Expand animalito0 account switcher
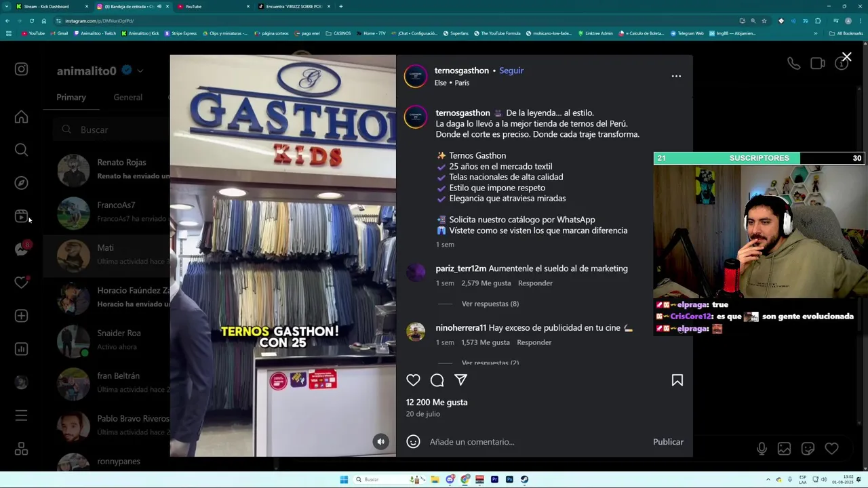The height and width of the screenshot is (488, 868). click(140, 70)
